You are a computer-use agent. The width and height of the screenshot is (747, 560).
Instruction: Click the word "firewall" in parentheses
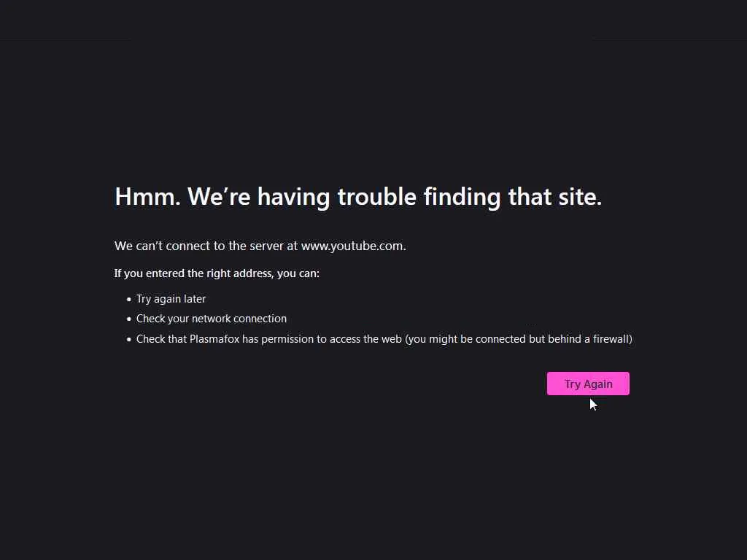click(611, 339)
